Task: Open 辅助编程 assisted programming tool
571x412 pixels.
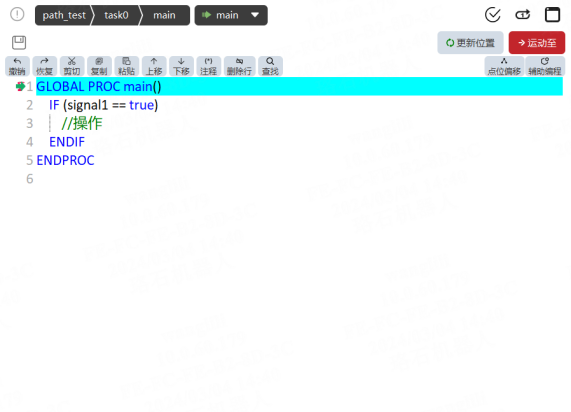Action: pos(545,66)
